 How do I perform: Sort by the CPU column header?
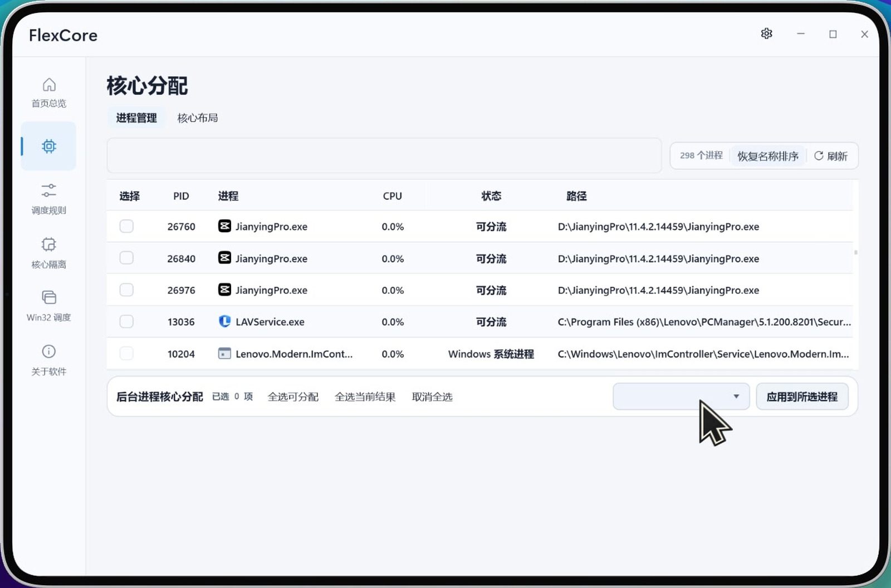click(393, 196)
